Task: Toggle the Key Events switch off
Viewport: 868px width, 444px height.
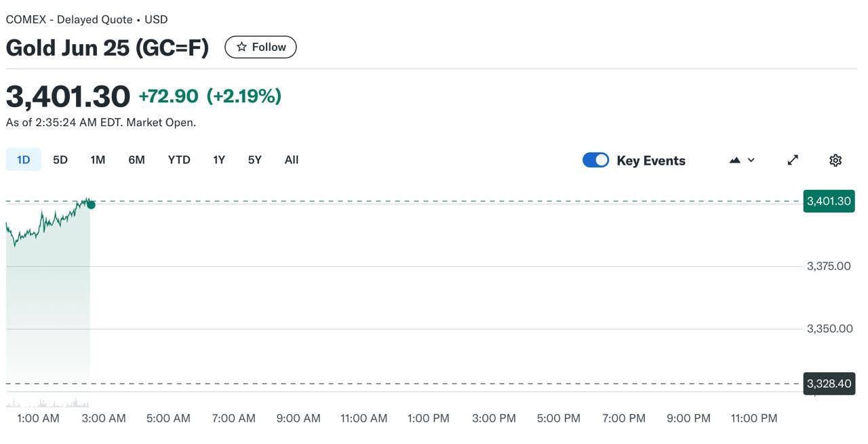Action: pyautogui.click(x=596, y=160)
